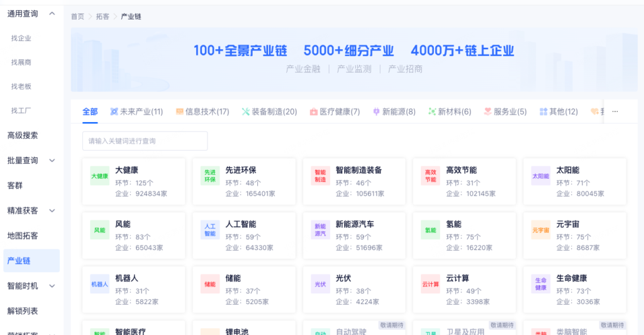This screenshot has height=335, width=644.
Task: Click the 先进环保 industry icon
Action: 210,176
